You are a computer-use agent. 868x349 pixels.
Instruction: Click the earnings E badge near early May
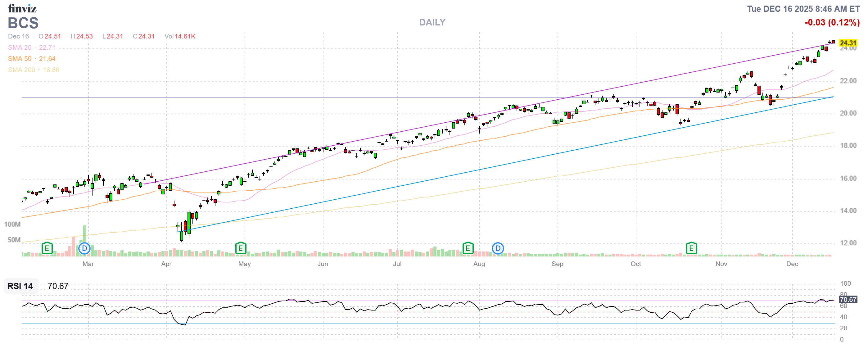click(x=241, y=248)
